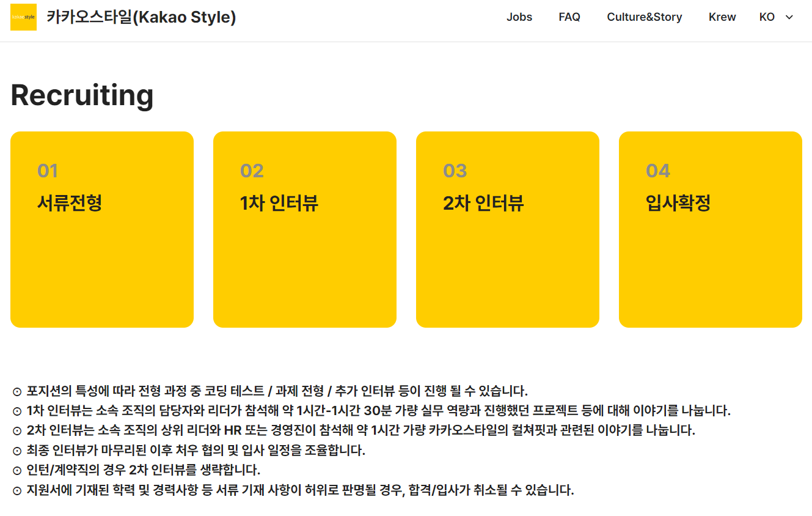Expand the KO language dropdown
The width and height of the screenshot is (812, 516).
[x=776, y=17]
